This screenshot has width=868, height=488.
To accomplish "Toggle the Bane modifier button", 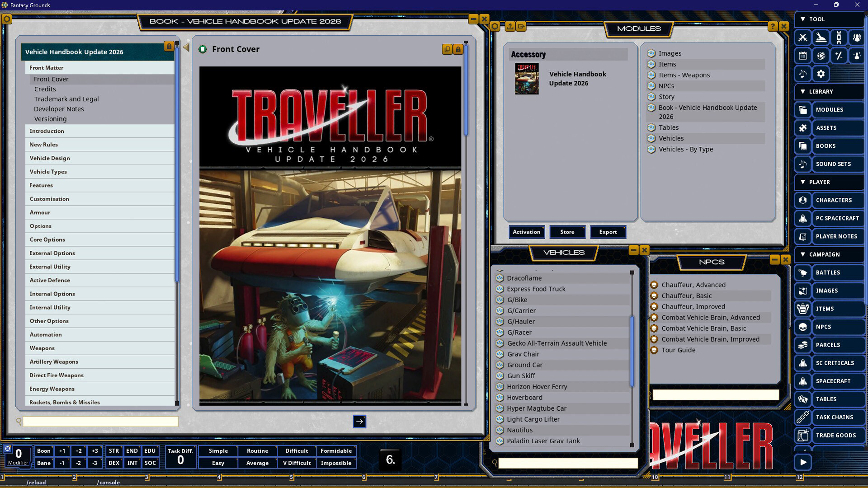I will pos(44,463).
